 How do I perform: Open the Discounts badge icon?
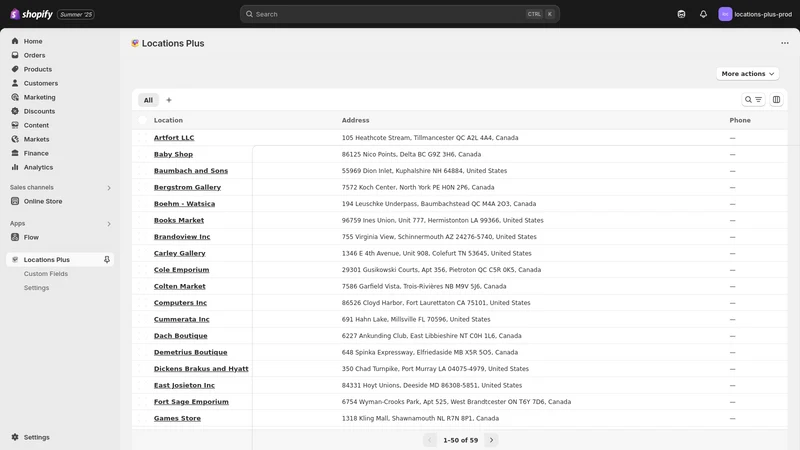click(x=15, y=111)
